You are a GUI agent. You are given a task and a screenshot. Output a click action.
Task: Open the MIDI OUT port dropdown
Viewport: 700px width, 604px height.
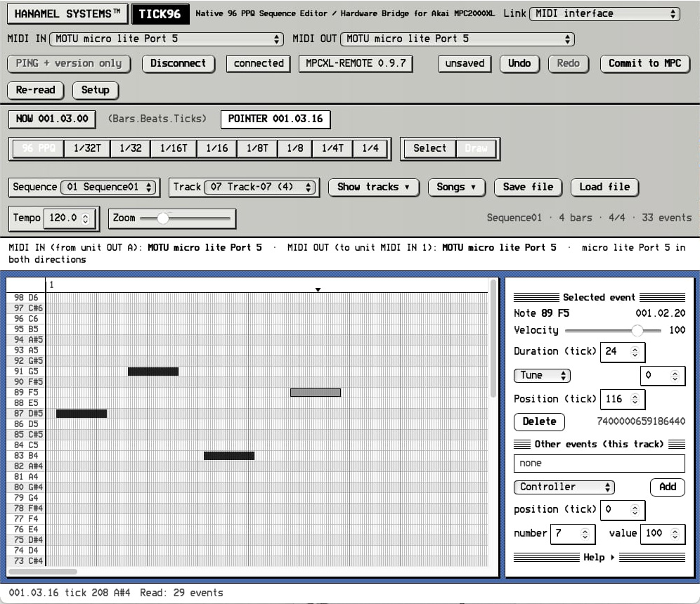(457, 39)
